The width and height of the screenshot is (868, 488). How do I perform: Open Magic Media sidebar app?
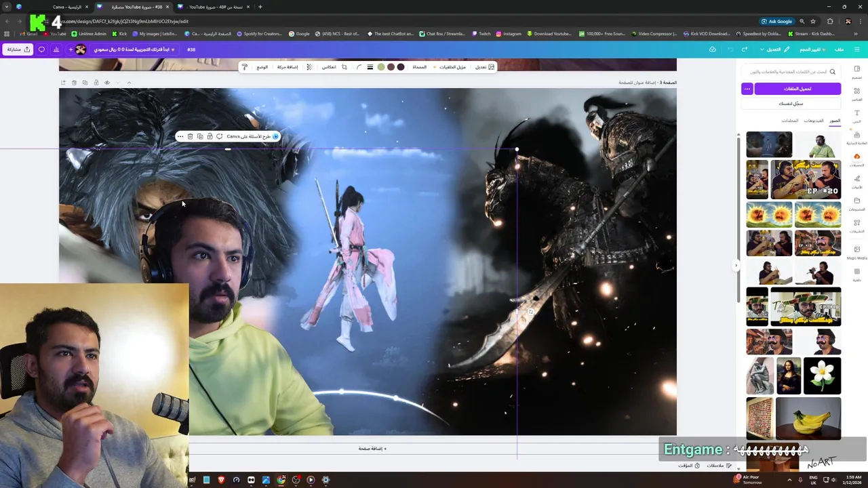(857, 252)
